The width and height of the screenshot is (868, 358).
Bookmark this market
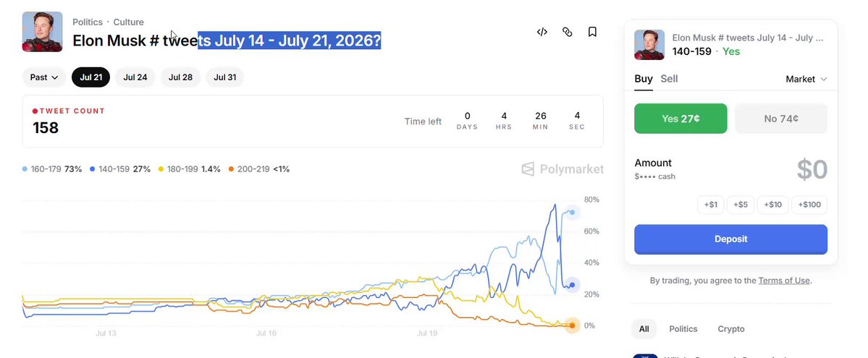pos(592,32)
